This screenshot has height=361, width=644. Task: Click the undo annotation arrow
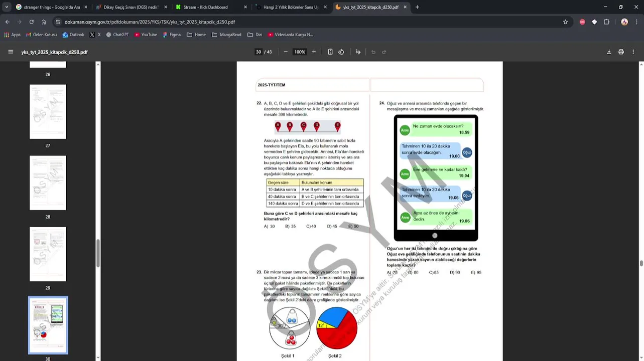click(x=373, y=52)
